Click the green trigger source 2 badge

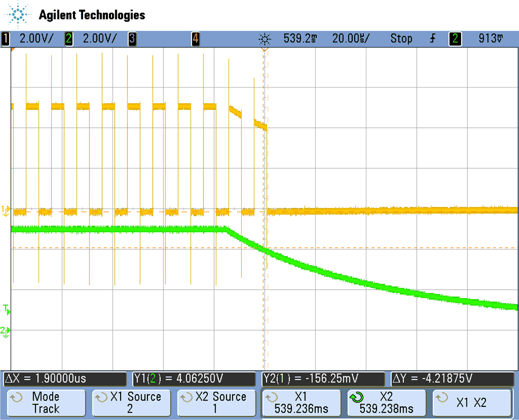click(455, 38)
